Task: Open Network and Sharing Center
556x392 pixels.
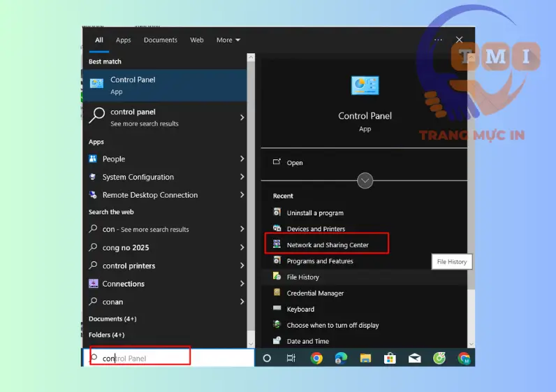Action: tap(327, 245)
